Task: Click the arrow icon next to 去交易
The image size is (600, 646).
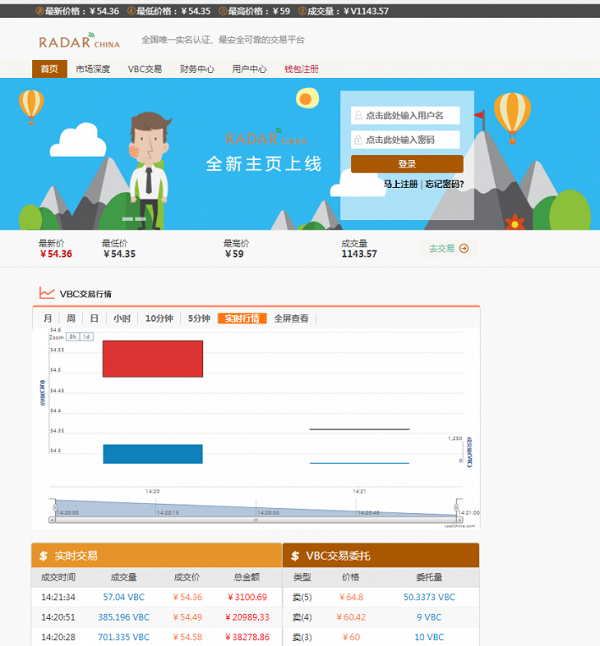Action: tap(463, 249)
